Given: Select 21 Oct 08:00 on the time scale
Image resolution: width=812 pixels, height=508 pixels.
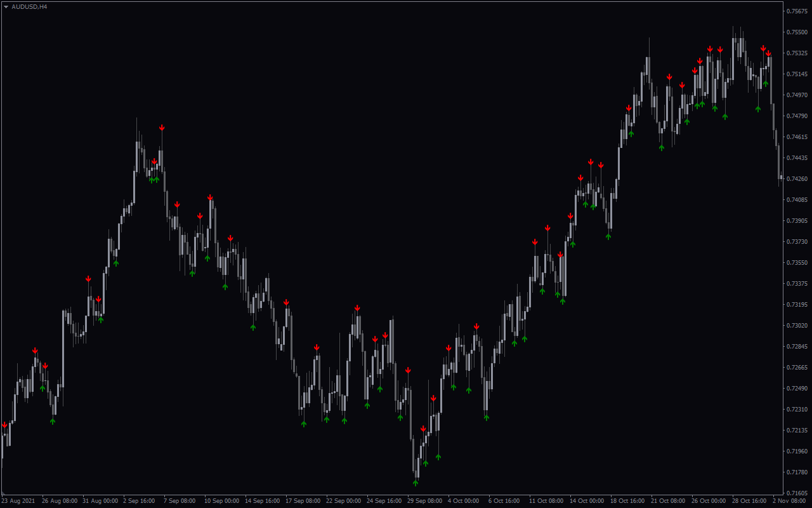Looking at the screenshot, I should [x=669, y=500].
